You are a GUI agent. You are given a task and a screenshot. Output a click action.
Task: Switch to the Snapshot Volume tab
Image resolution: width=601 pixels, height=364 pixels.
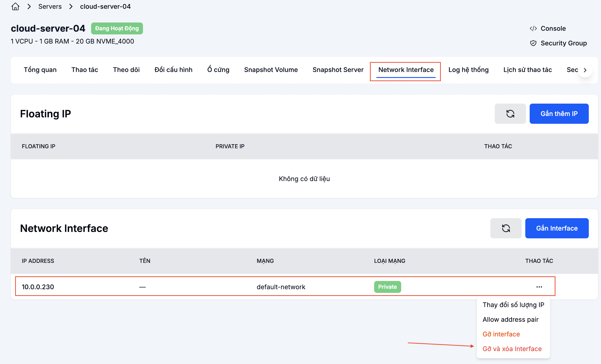click(x=271, y=70)
